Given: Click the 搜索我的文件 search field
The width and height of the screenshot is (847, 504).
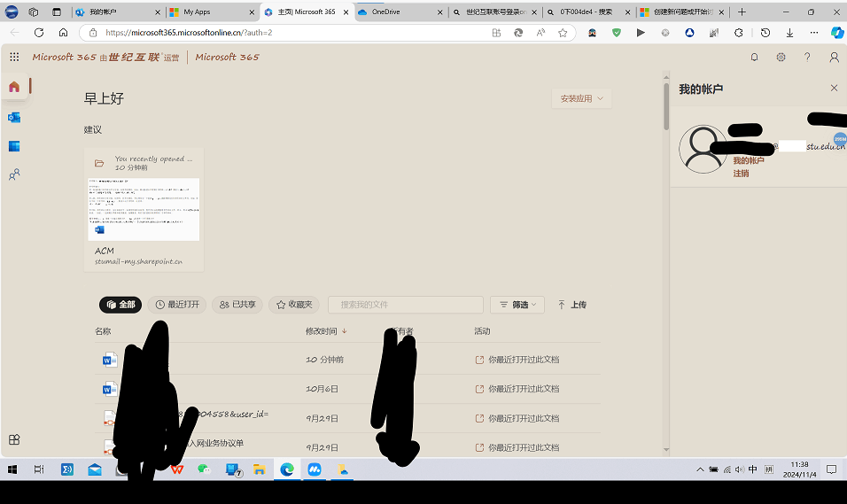Looking at the screenshot, I should [x=405, y=305].
